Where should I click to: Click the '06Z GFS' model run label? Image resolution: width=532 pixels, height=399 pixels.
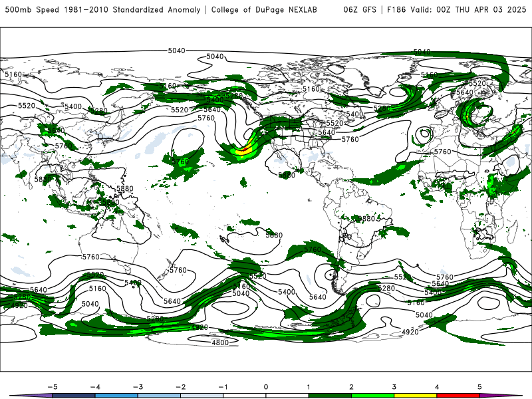click(x=360, y=9)
